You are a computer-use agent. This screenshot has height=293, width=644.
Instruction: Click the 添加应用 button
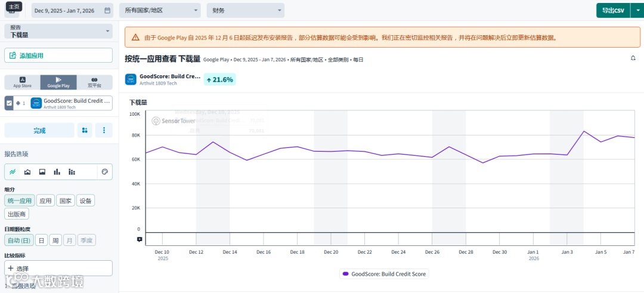click(x=58, y=55)
